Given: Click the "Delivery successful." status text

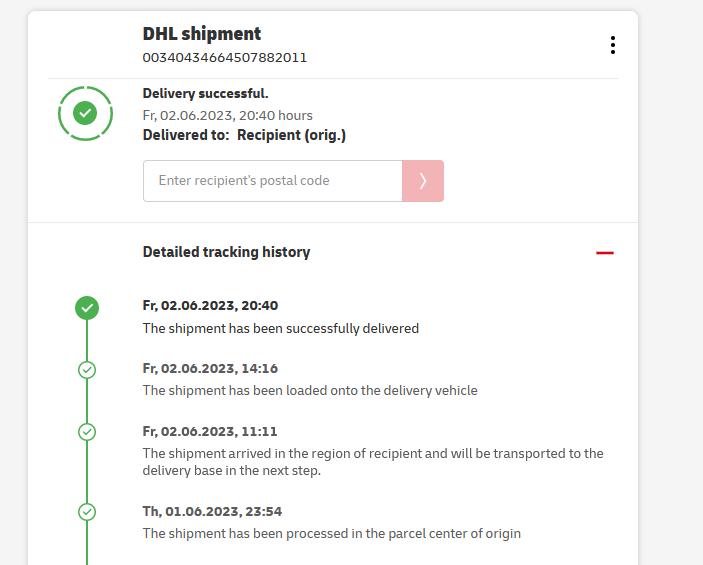Looking at the screenshot, I should pos(206,94).
